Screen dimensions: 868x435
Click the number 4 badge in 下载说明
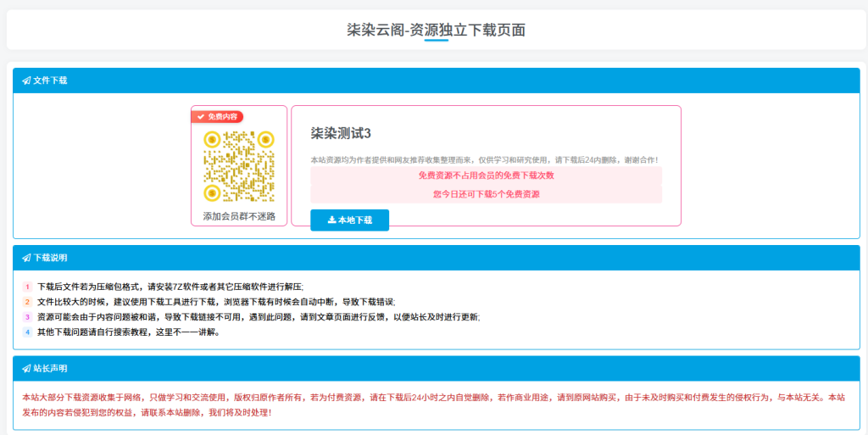click(27, 332)
